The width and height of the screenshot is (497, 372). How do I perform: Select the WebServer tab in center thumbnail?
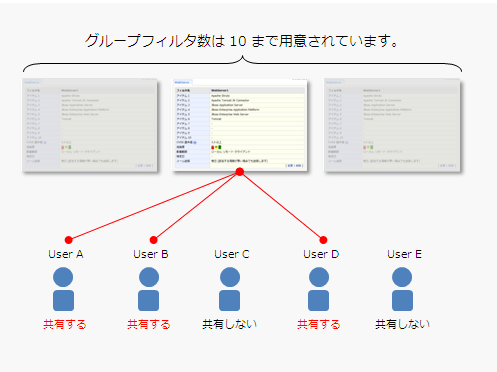point(182,82)
